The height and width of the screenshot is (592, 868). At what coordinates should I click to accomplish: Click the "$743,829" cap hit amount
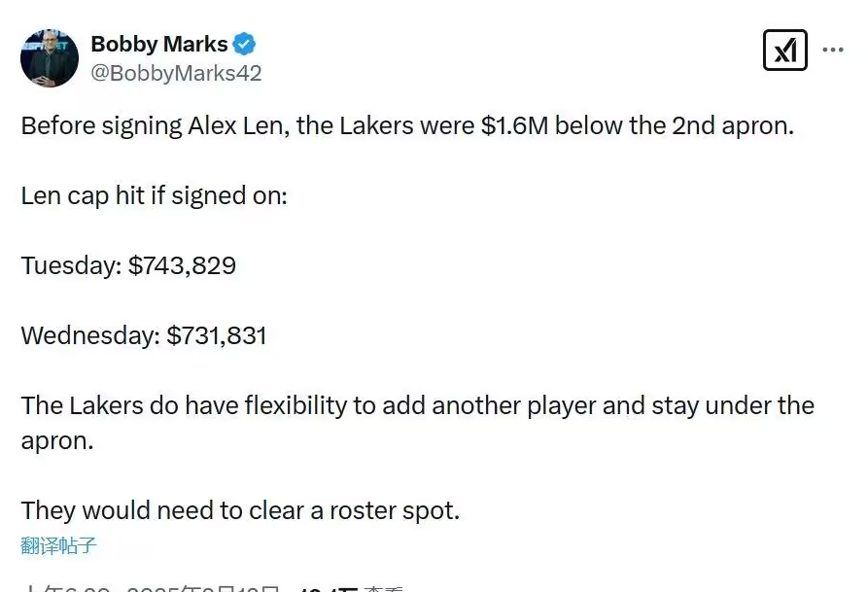pos(182,265)
